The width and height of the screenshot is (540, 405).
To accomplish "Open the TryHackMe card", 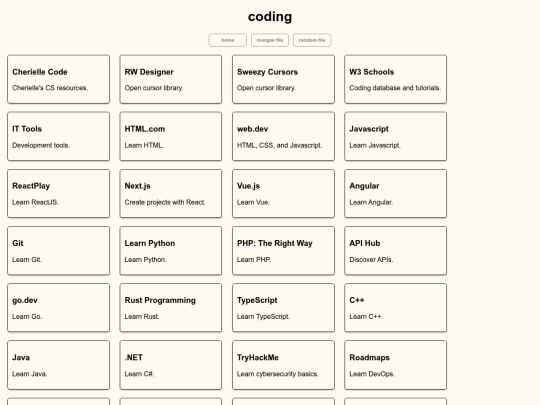I will 283,365.
